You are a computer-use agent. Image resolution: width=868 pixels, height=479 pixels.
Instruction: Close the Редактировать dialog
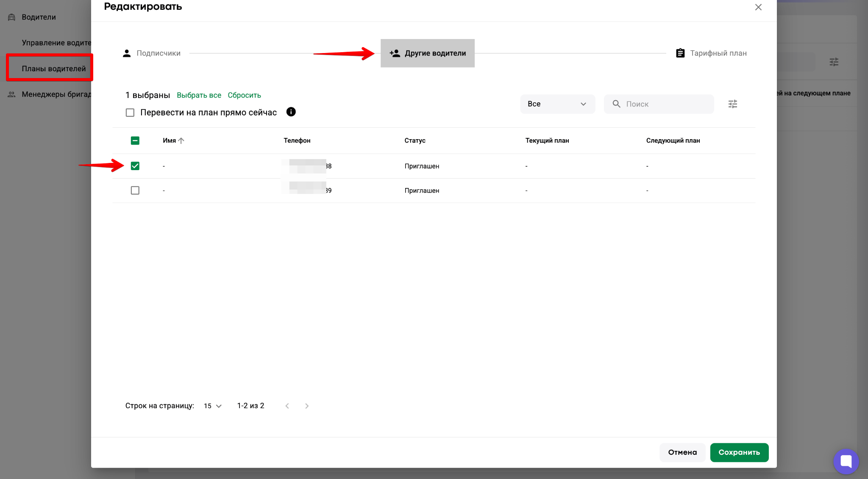click(x=758, y=7)
